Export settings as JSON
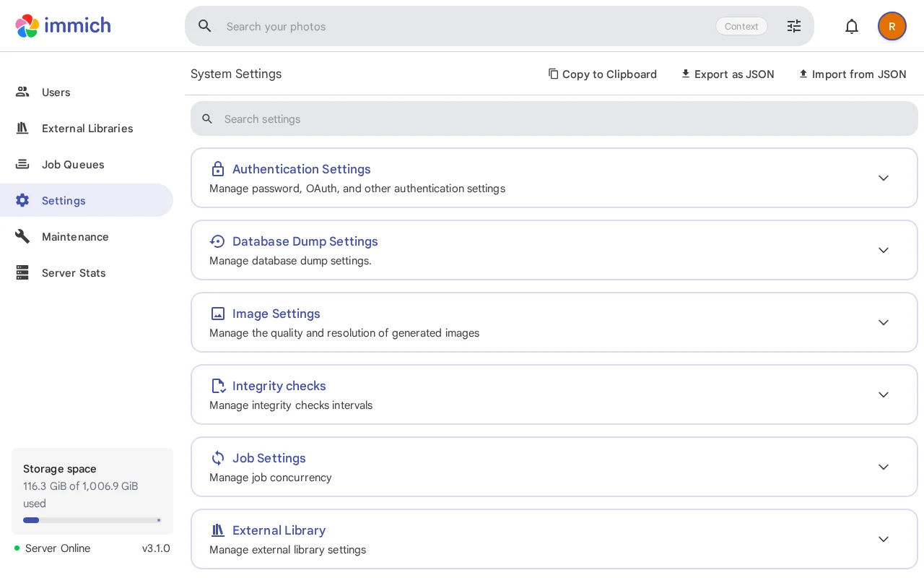The image size is (924, 578). [x=728, y=74]
